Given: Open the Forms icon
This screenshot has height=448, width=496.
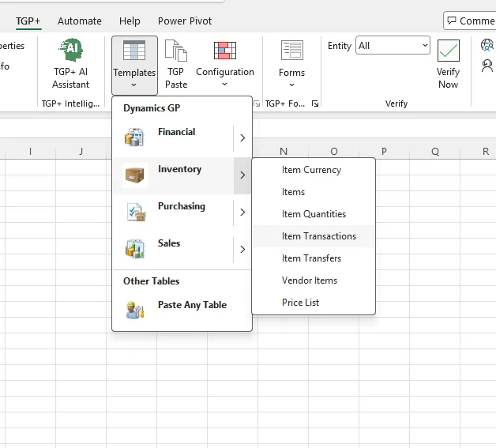Looking at the screenshot, I should click(292, 50).
